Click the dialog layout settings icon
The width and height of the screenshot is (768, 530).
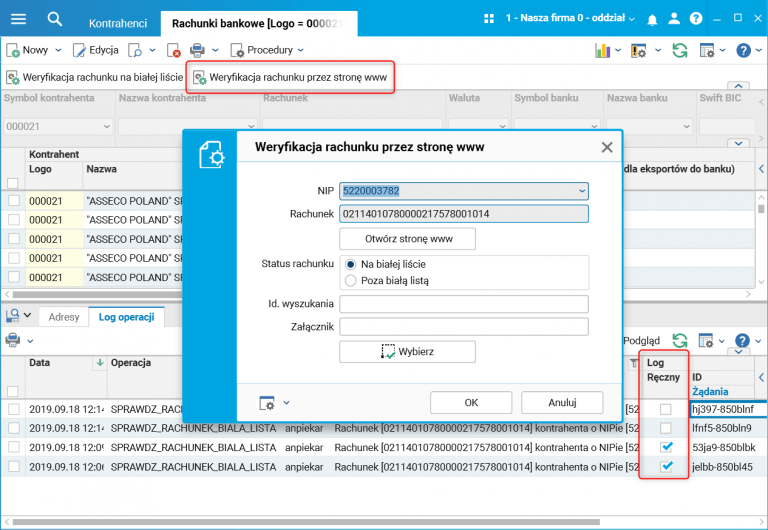pyautogui.click(x=267, y=403)
